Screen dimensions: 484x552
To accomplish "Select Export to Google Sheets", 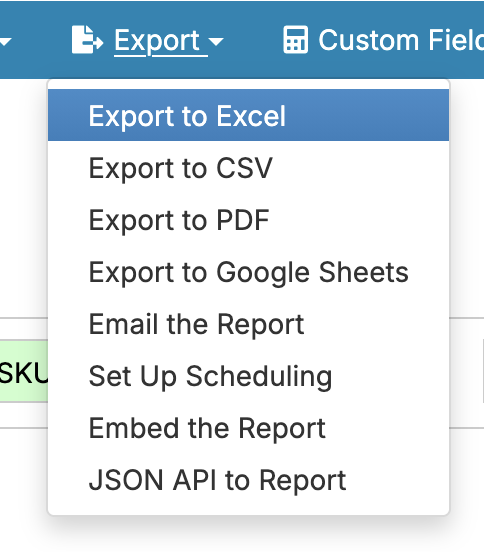I will coord(249,272).
